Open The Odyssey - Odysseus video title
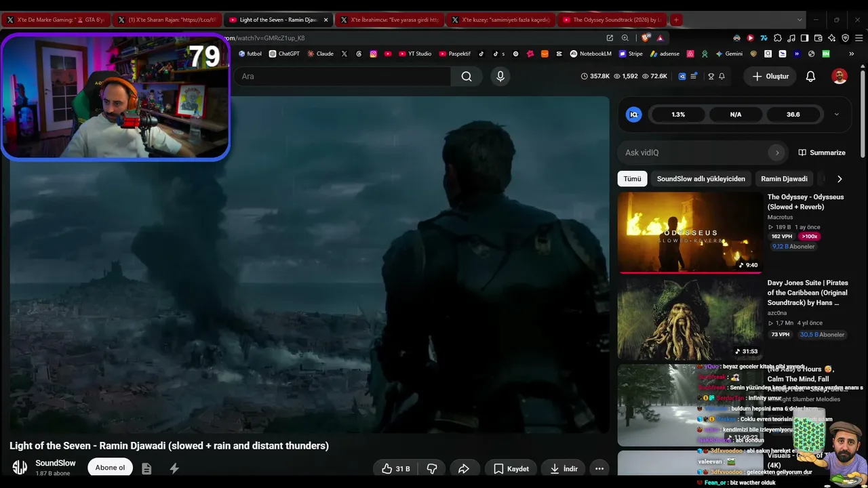The height and width of the screenshot is (488, 868). pyautogui.click(x=806, y=202)
